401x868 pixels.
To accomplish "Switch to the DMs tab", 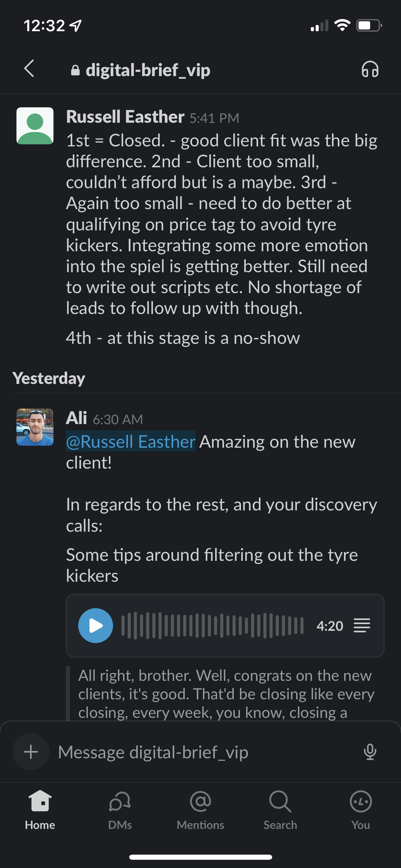I will click(120, 810).
